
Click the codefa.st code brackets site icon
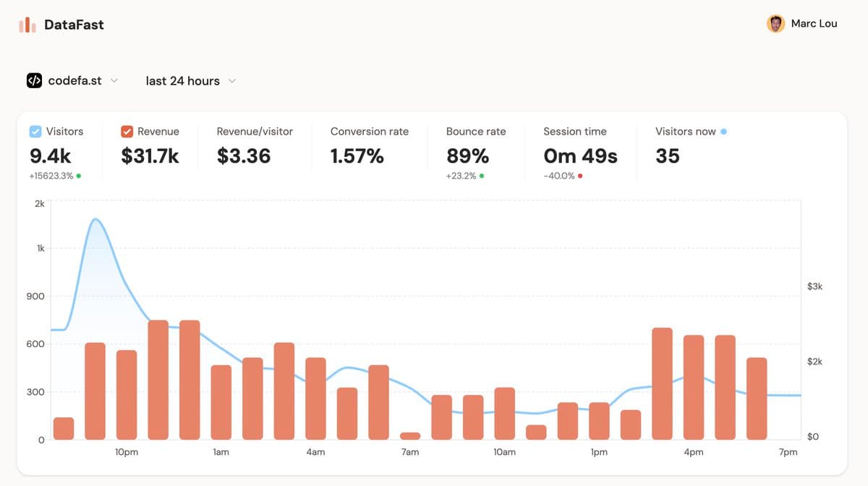pos(34,80)
